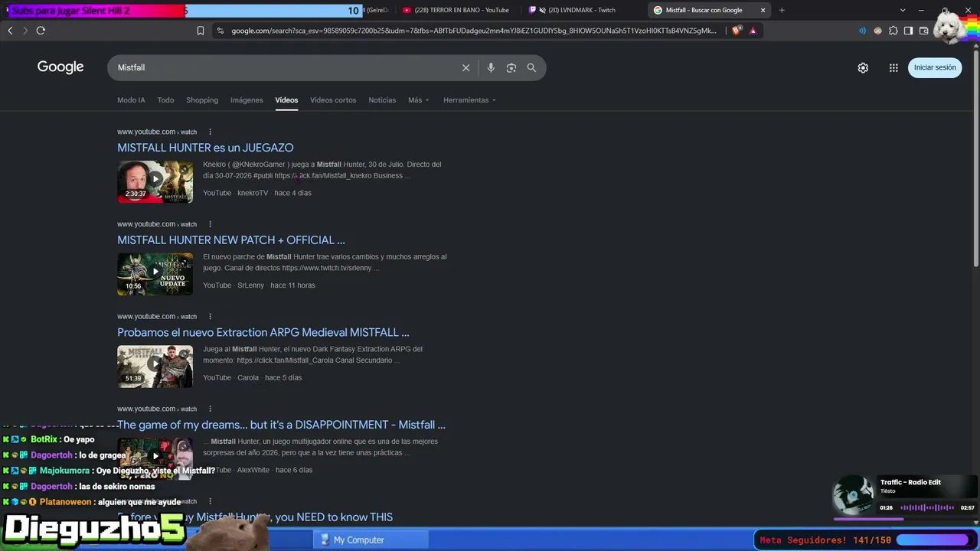
Task: Open the Google apps grid
Action: click(893, 67)
